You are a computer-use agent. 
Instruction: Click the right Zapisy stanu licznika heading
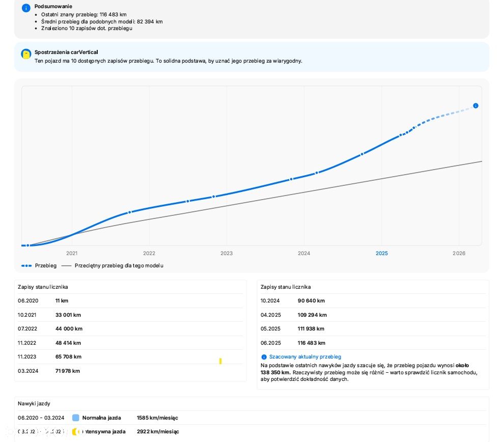coord(286,287)
